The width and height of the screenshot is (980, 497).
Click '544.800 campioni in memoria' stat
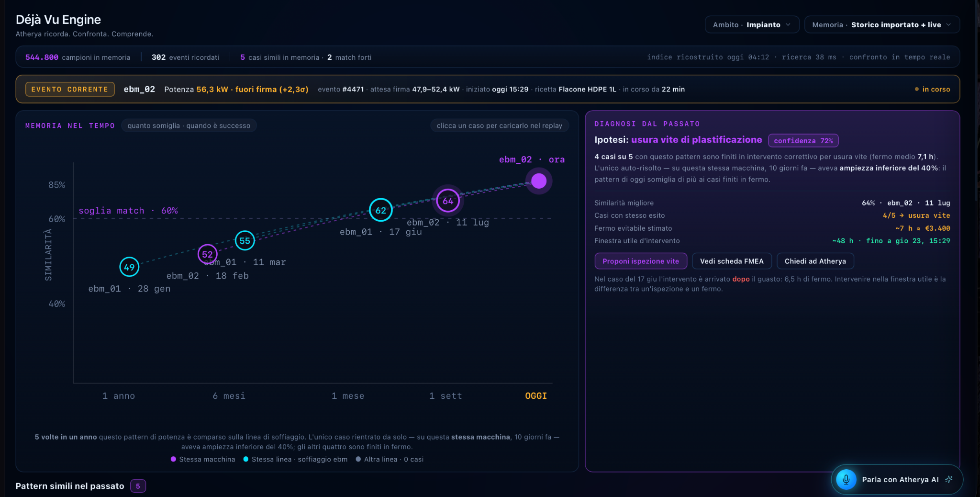pyautogui.click(x=78, y=57)
